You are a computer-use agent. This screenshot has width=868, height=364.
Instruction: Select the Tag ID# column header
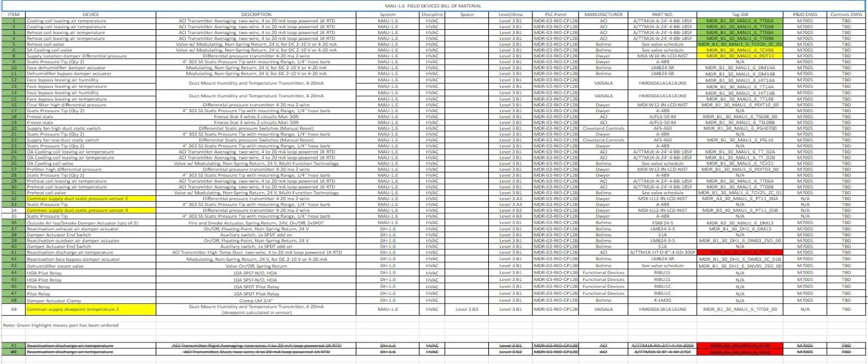coord(739,14)
